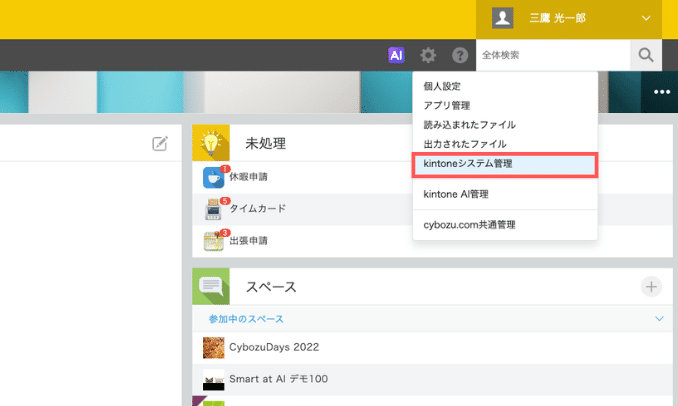
Task: Click the magnifier search button
Action: [646, 55]
